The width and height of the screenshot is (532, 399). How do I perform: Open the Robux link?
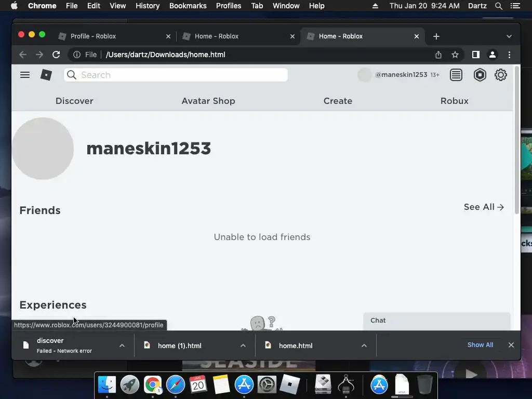(x=454, y=101)
